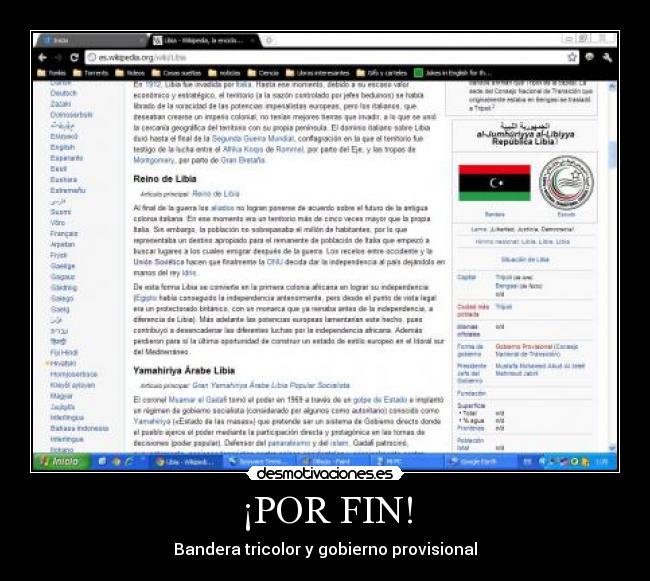
Task: Open the Libros interesantes bookmarks folder
Action: (x=318, y=73)
